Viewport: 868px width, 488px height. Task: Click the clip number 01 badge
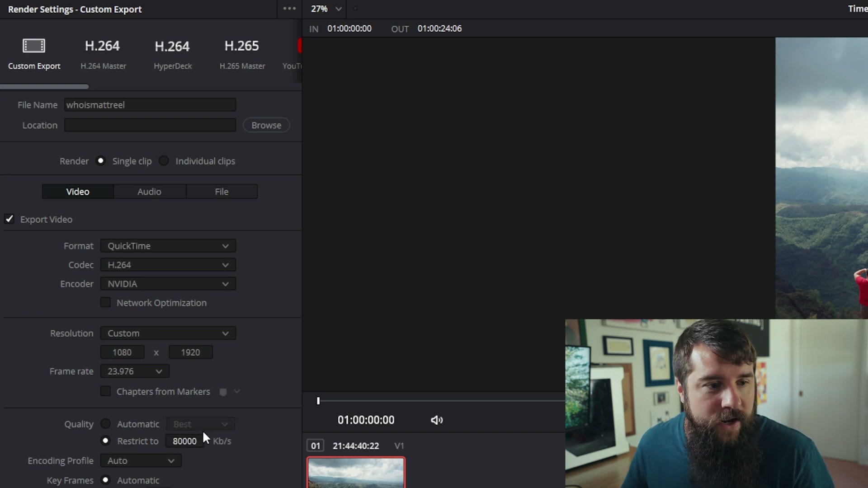point(316,446)
